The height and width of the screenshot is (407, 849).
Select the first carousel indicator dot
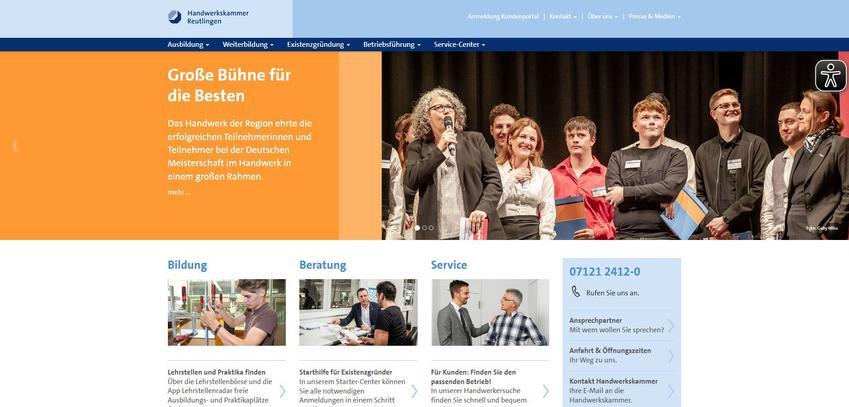click(x=417, y=228)
